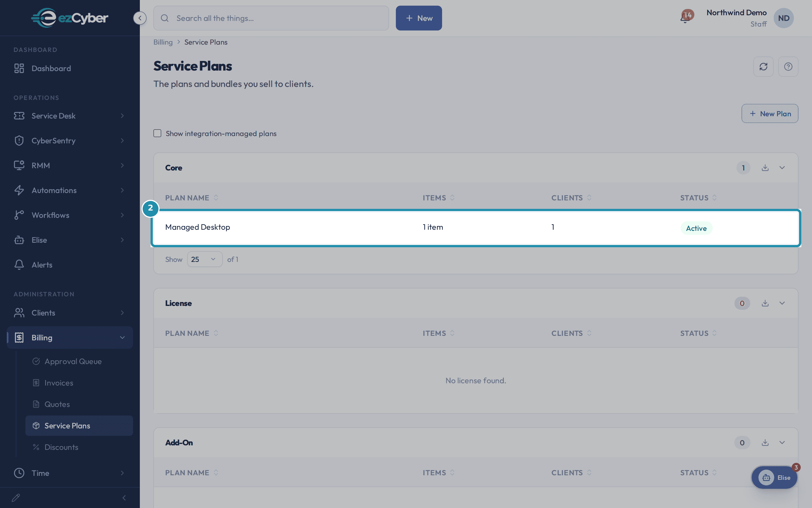The width and height of the screenshot is (812, 508).
Task: Collapse the Add-On plans section
Action: coord(782,443)
